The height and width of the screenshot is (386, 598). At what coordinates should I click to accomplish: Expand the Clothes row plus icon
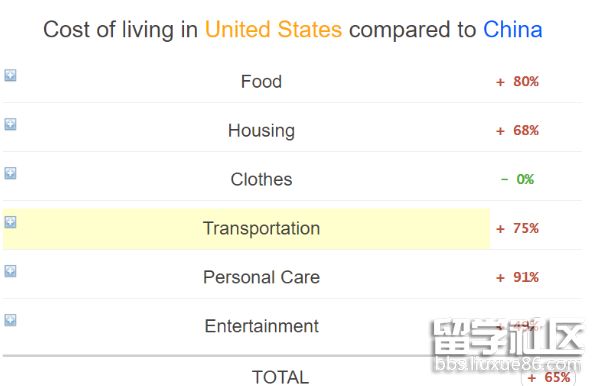pyautogui.click(x=10, y=173)
